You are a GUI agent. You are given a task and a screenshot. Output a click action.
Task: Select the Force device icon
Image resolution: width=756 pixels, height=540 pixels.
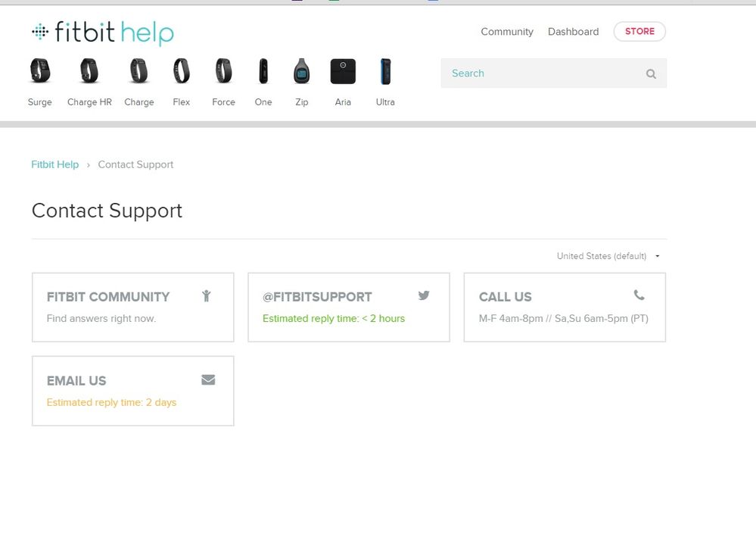click(224, 71)
